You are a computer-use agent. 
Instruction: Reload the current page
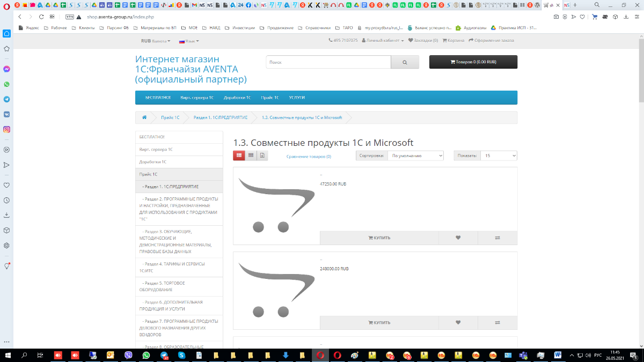[x=41, y=17]
